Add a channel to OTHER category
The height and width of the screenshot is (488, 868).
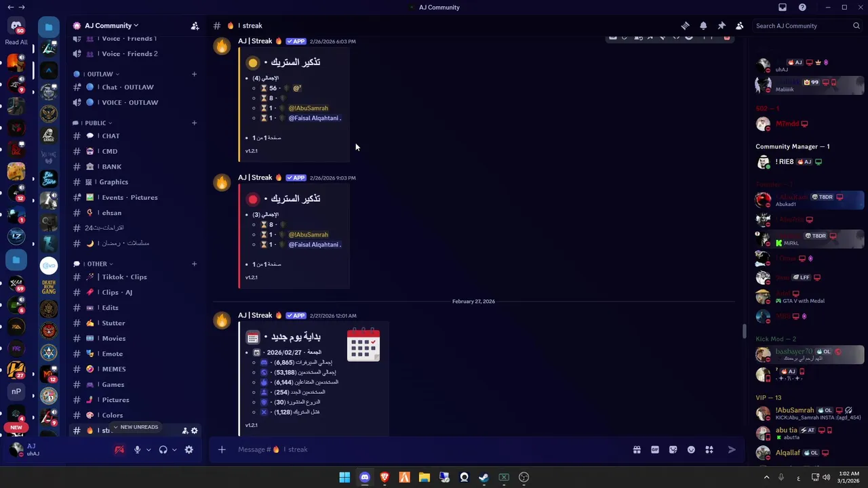click(194, 264)
